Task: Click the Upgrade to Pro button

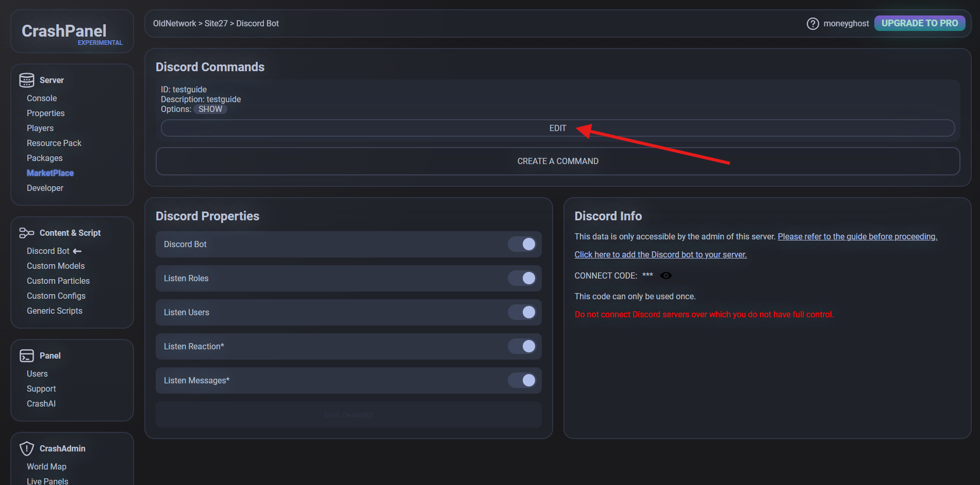Action: tap(919, 23)
